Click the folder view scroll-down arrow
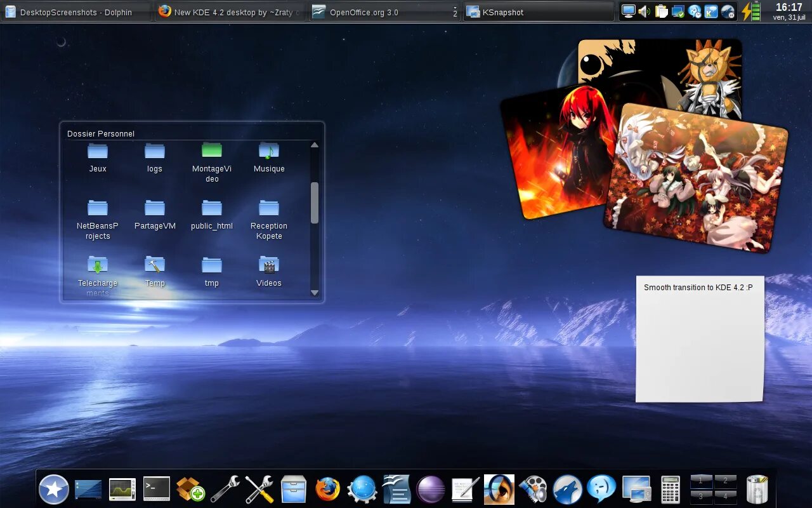Viewport: 812px width, 508px height. click(x=315, y=293)
